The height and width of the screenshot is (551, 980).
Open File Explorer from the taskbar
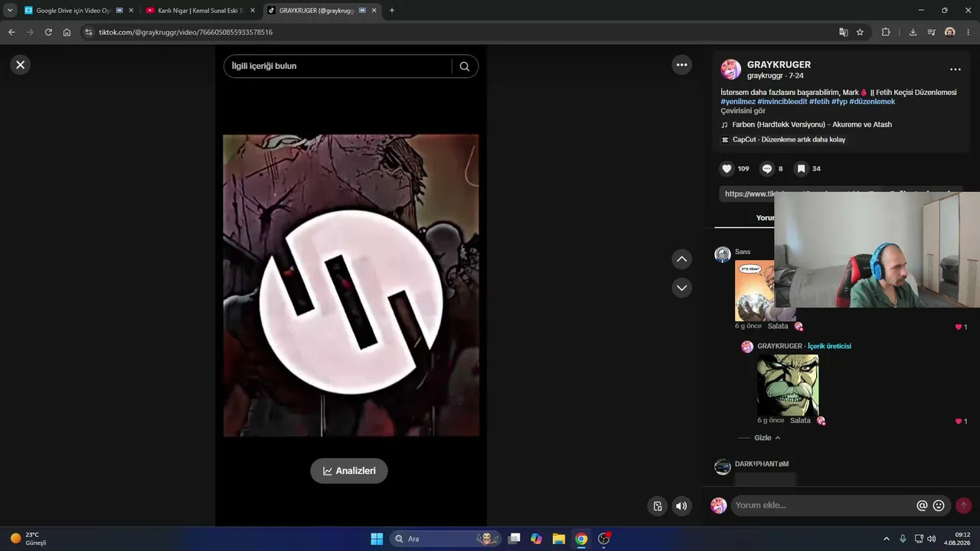coord(559,539)
